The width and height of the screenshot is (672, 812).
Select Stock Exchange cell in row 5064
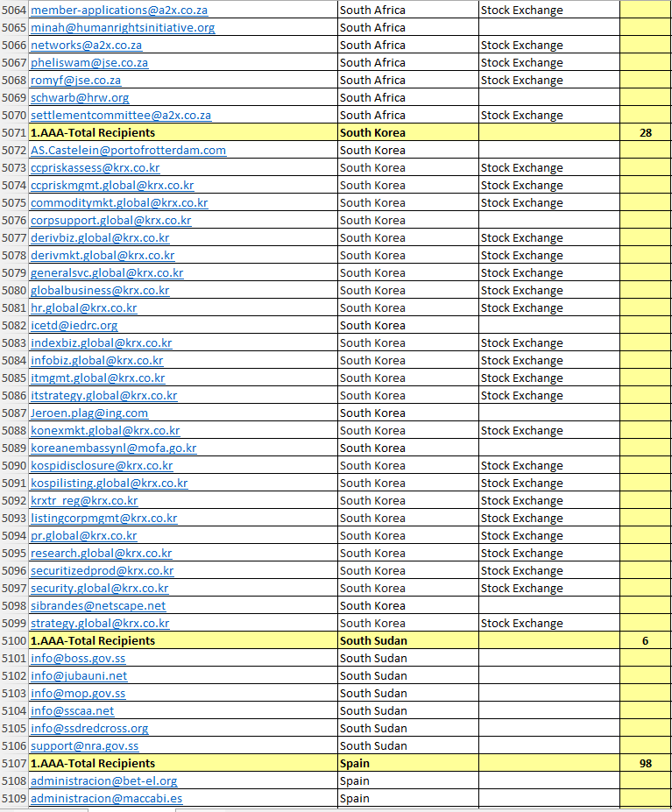click(x=549, y=11)
